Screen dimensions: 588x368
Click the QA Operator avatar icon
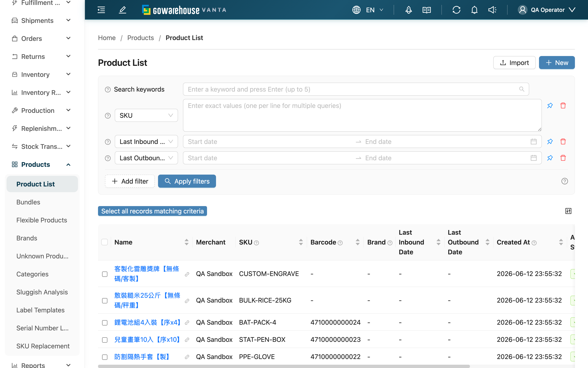(x=523, y=10)
